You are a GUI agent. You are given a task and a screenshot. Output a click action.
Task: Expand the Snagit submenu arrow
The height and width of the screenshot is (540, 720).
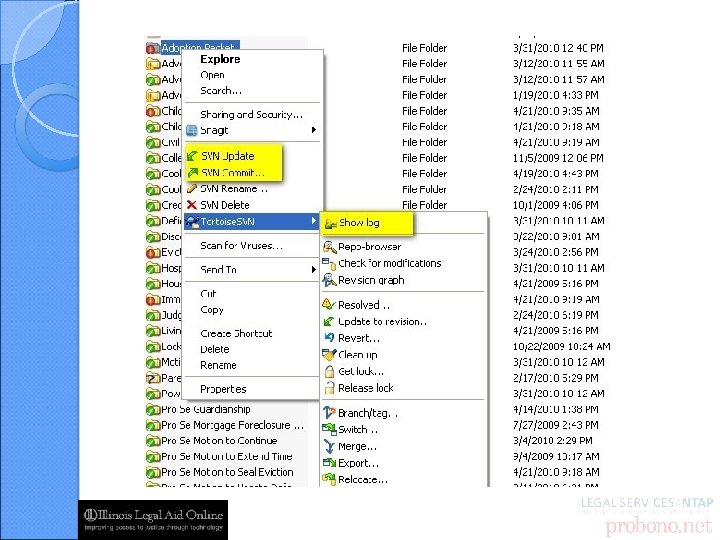314,130
